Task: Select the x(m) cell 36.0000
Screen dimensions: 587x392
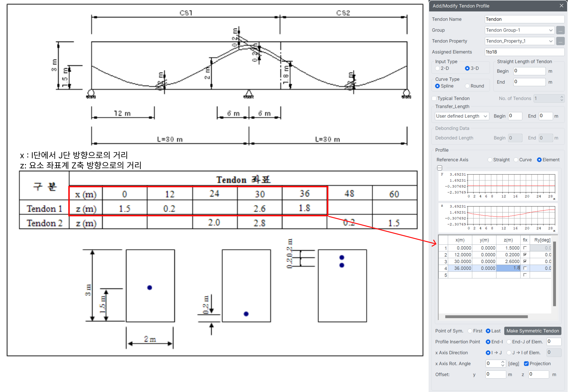Action: click(460, 268)
